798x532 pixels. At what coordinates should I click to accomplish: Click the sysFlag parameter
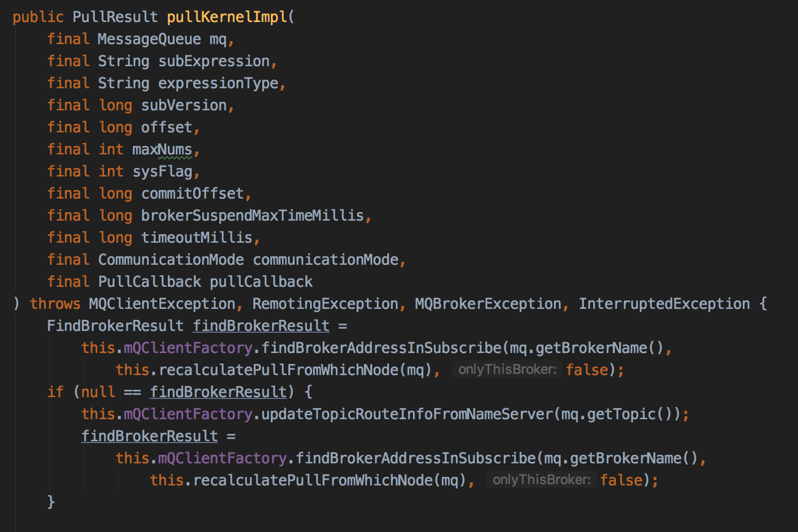[162, 172]
